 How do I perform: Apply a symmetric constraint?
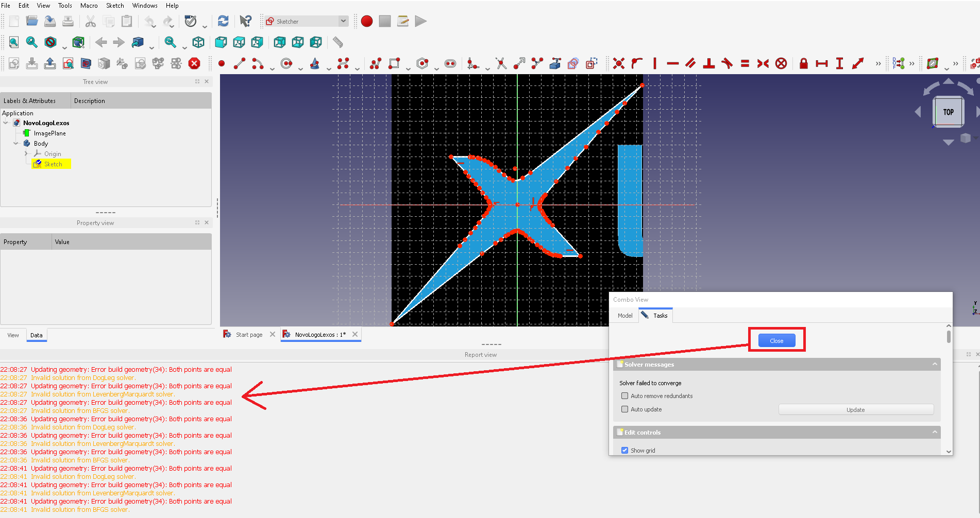click(763, 63)
